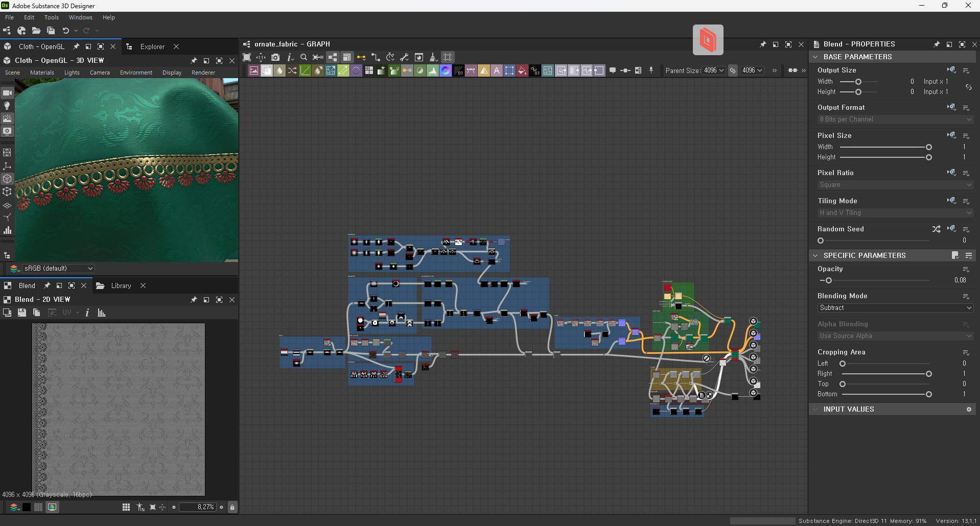Open the undo history dropdown arrow

pyautogui.click(x=76, y=31)
